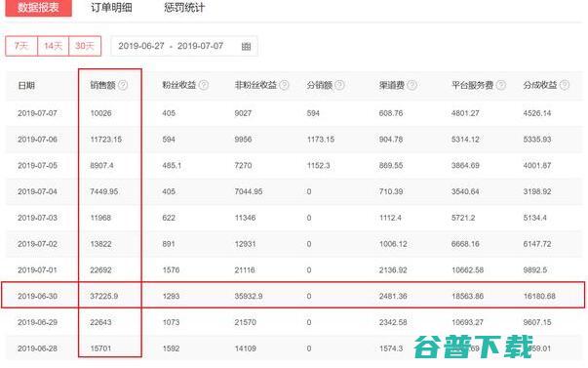Viewport: 588px width, 368px height.
Task: Select the 14天 range button
Action: [x=54, y=46]
